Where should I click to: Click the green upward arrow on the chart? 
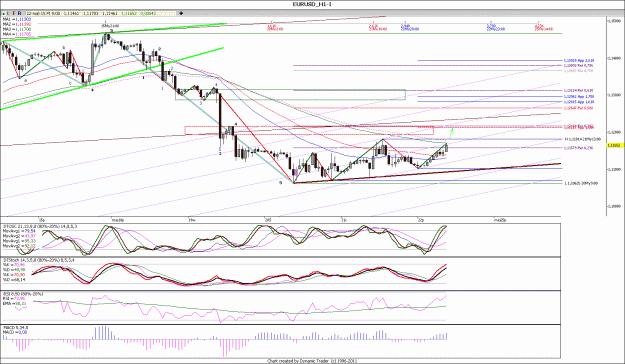coord(451,132)
